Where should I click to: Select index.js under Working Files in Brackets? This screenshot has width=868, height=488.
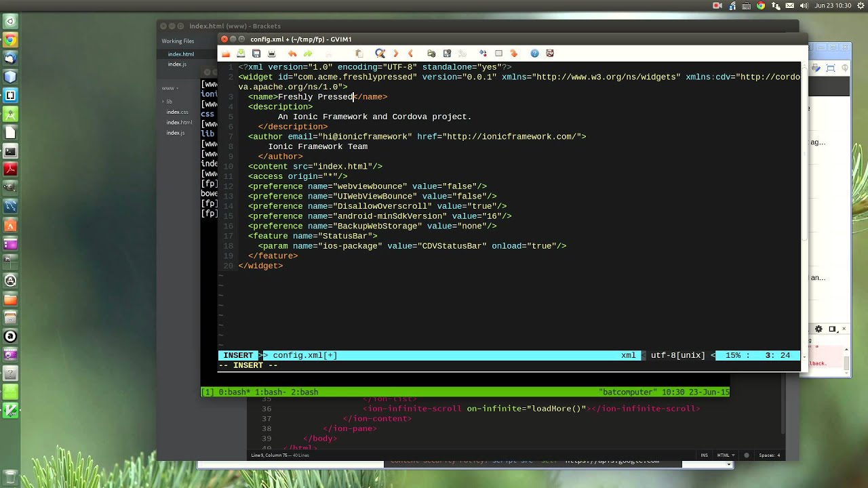[177, 64]
